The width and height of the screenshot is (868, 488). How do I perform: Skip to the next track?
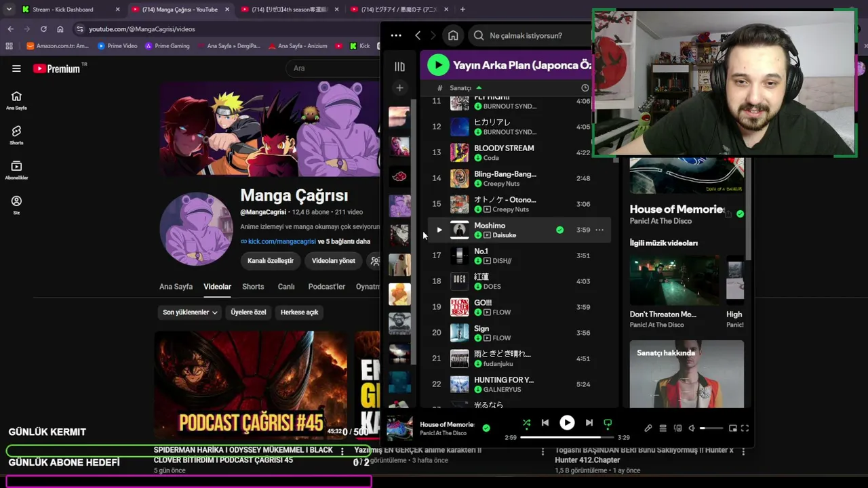click(589, 423)
